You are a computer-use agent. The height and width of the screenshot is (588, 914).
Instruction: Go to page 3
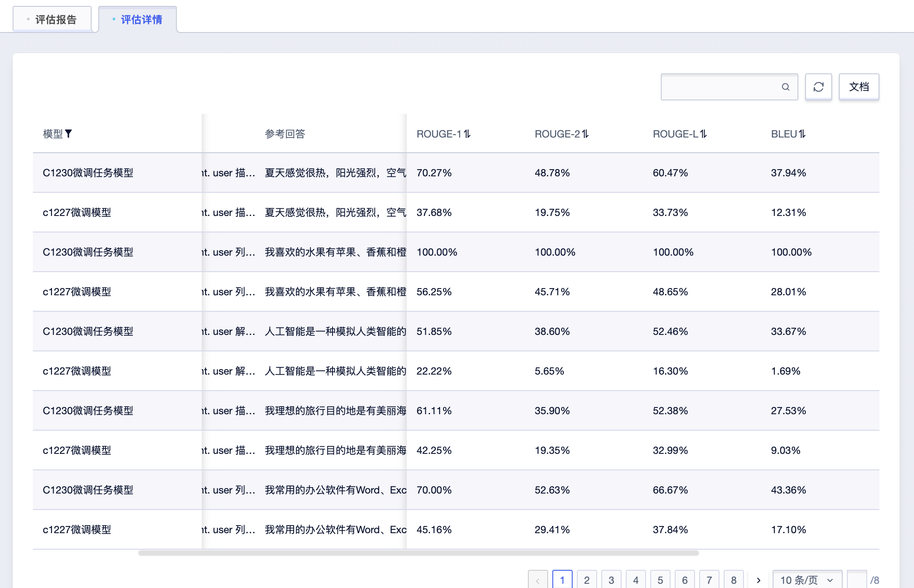pyautogui.click(x=611, y=580)
